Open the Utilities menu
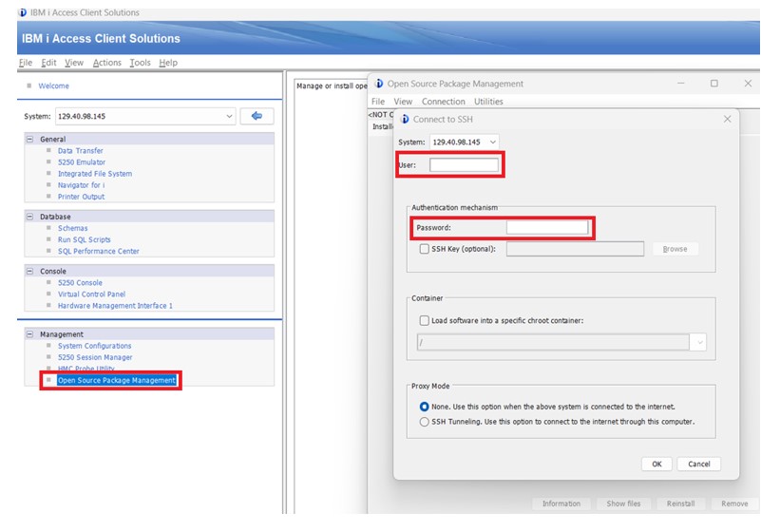Screen dimensions: 780x532 (x=488, y=102)
